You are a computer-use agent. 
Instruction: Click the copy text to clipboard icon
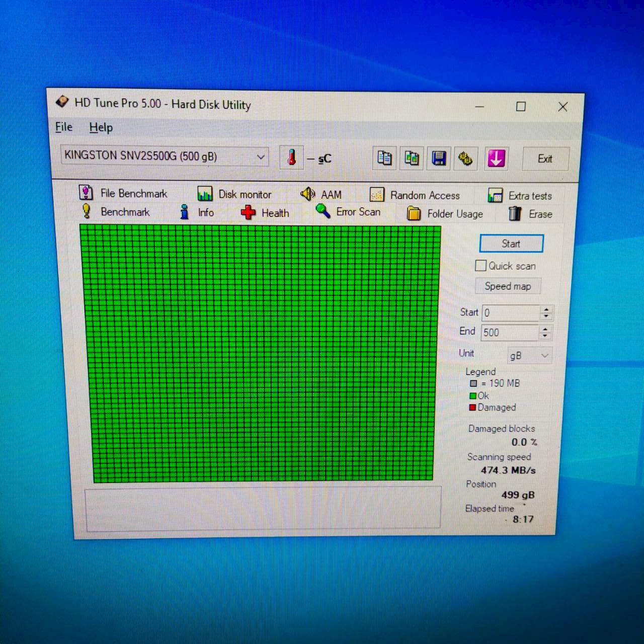pyautogui.click(x=384, y=158)
